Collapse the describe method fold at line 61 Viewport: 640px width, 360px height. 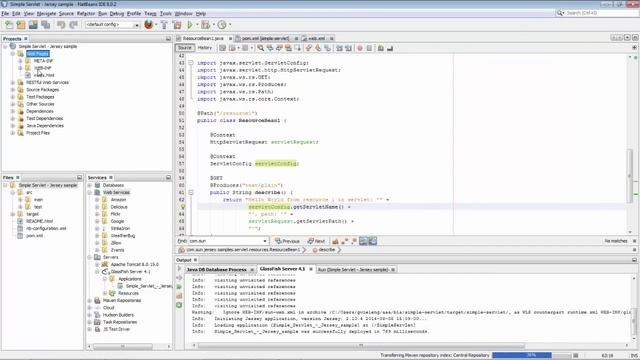tap(191, 192)
